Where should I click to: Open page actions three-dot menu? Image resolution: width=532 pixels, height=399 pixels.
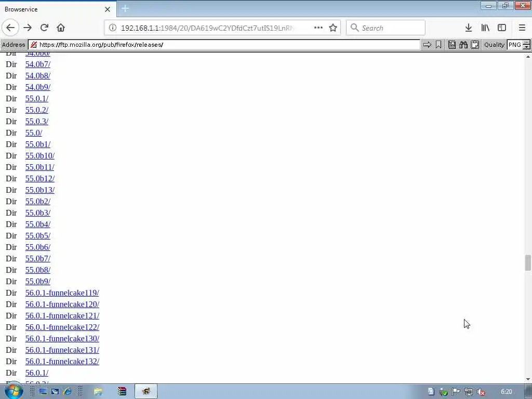(x=318, y=28)
